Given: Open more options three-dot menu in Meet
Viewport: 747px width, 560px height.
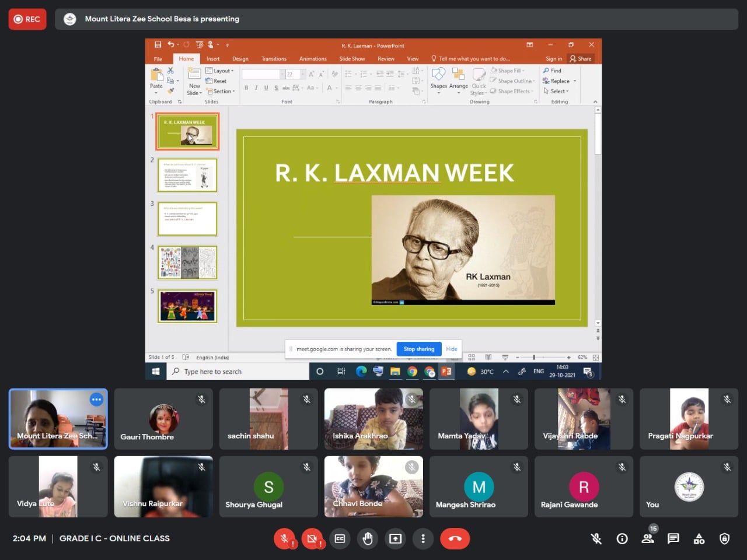Looking at the screenshot, I should (x=423, y=538).
